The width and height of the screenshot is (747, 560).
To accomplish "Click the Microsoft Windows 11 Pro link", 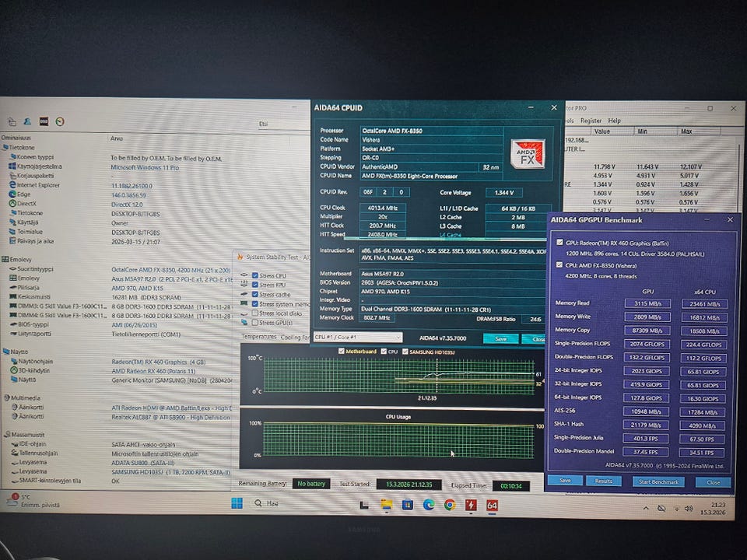I will pyautogui.click(x=145, y=168).
